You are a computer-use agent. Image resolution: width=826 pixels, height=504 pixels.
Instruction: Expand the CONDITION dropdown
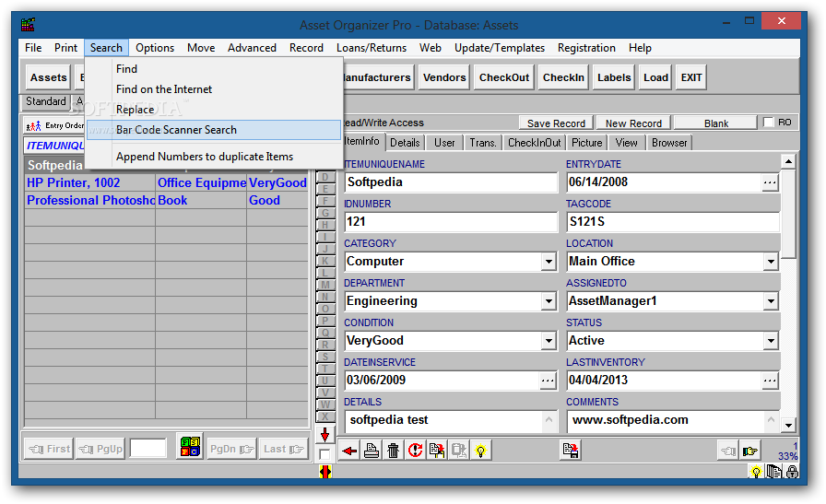[x=549, y=341]
